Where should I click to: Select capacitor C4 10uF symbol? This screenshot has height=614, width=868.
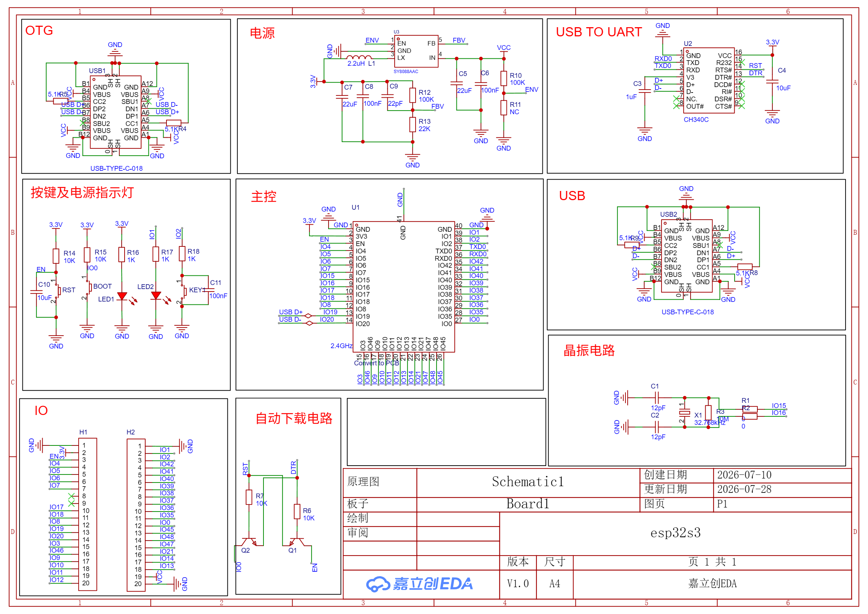tap(772, 82)
